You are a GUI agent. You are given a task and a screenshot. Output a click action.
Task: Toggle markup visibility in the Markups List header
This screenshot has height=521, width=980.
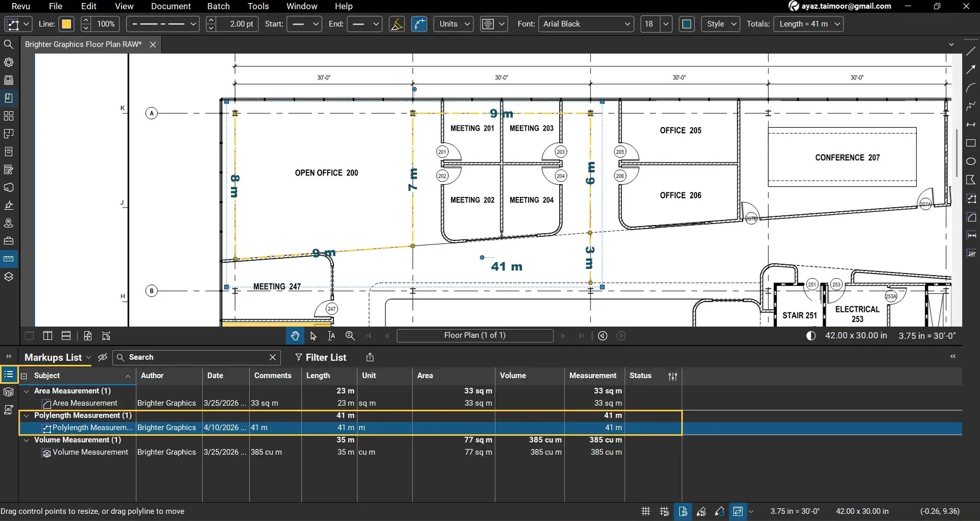click(x=102, y=357)
